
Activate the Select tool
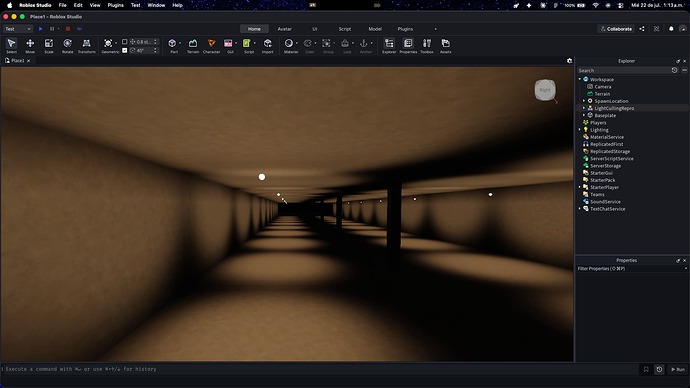pyautogui.click(x=11, y=45)
